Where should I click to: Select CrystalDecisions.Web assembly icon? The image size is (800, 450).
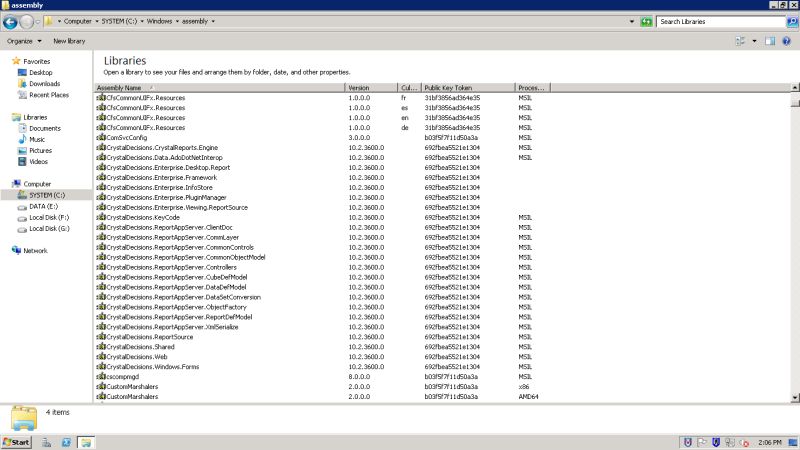point(101,357)
